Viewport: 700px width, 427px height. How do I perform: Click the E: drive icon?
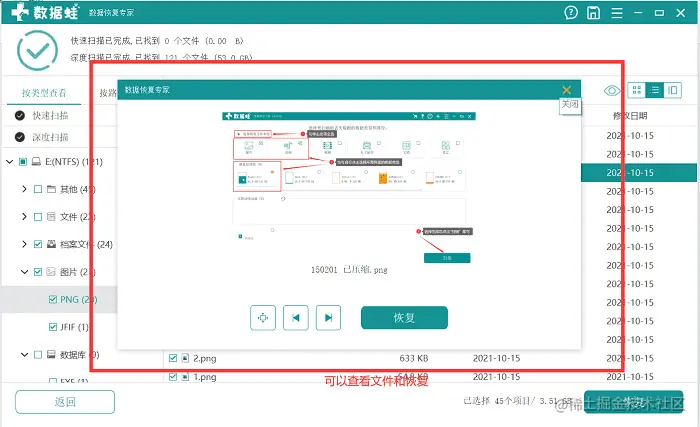(36, 162)
